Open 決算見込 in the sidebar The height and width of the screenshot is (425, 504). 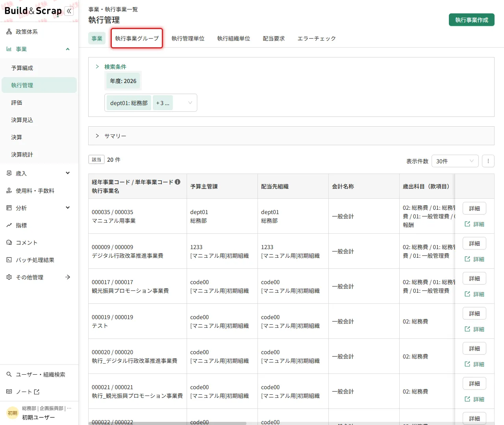pyautogui.click(x=39, y=120)
